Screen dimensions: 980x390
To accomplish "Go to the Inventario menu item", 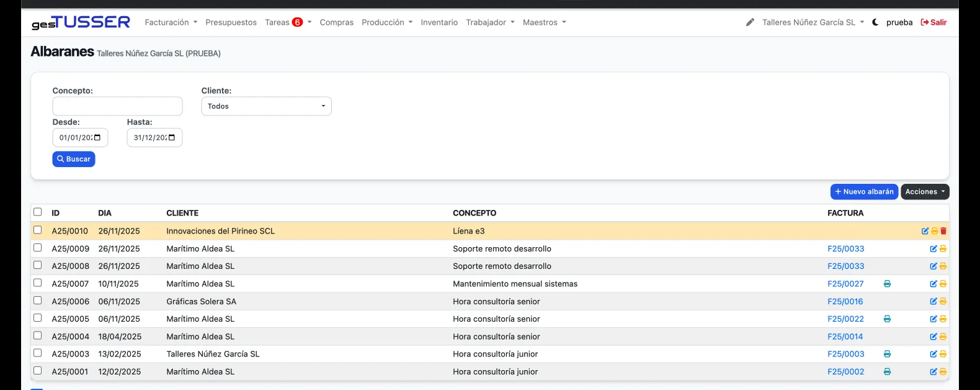I will point(439,22).
